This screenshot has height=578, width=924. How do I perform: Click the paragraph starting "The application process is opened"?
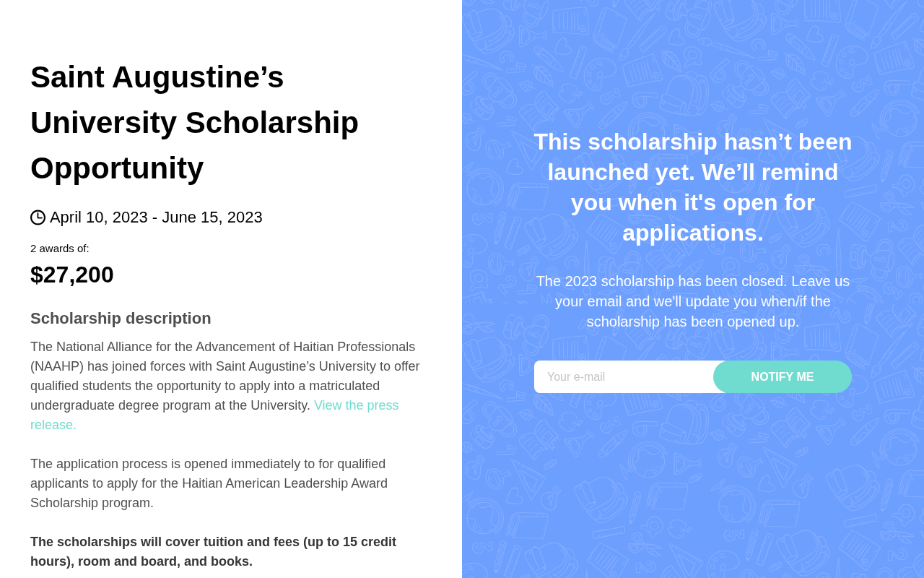click(x=209, y=483)
